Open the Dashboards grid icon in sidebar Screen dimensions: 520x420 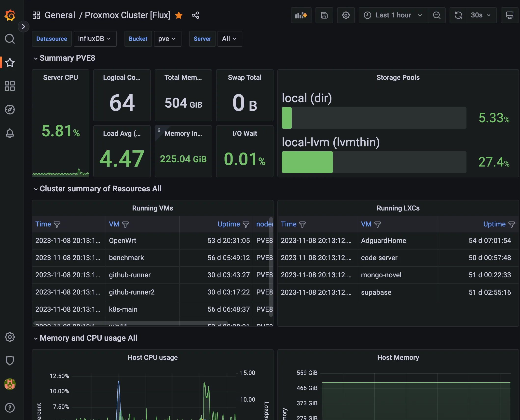tap(10, 86)
